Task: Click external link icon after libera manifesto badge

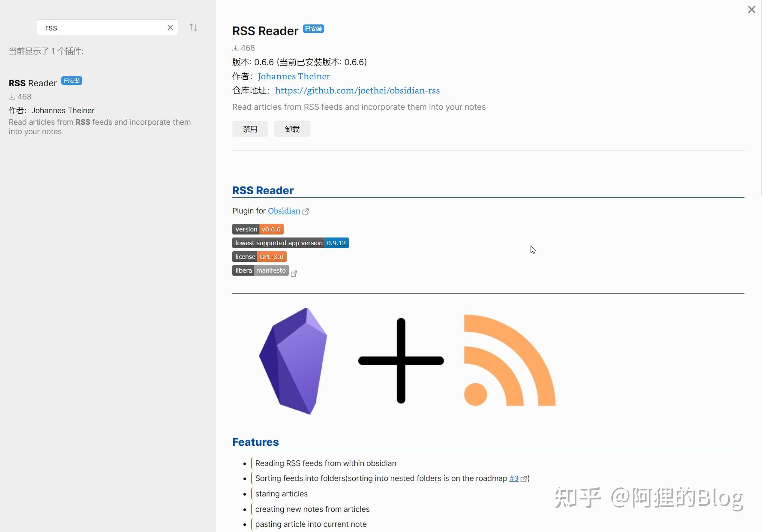Action: click(x=294, y=274)
